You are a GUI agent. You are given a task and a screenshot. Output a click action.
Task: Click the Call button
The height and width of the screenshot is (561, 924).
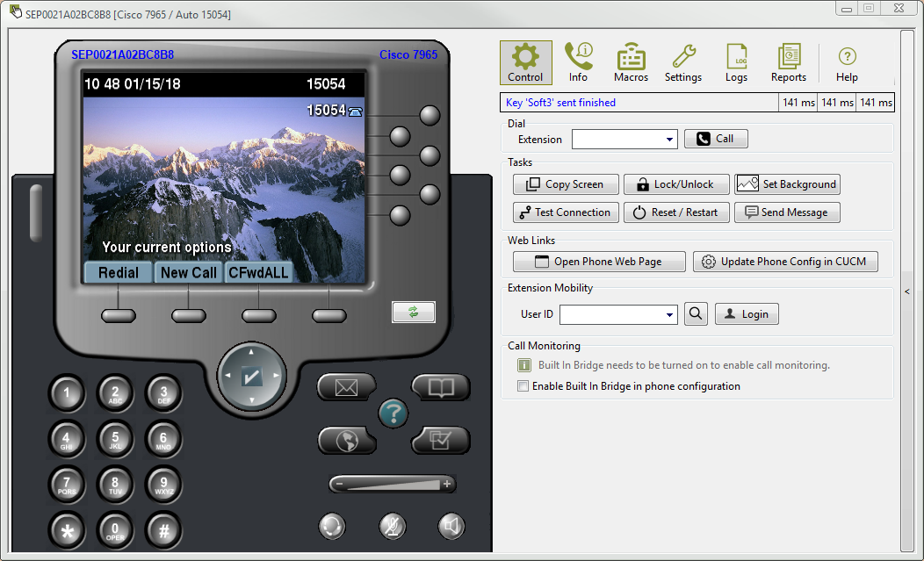[715, 139]
